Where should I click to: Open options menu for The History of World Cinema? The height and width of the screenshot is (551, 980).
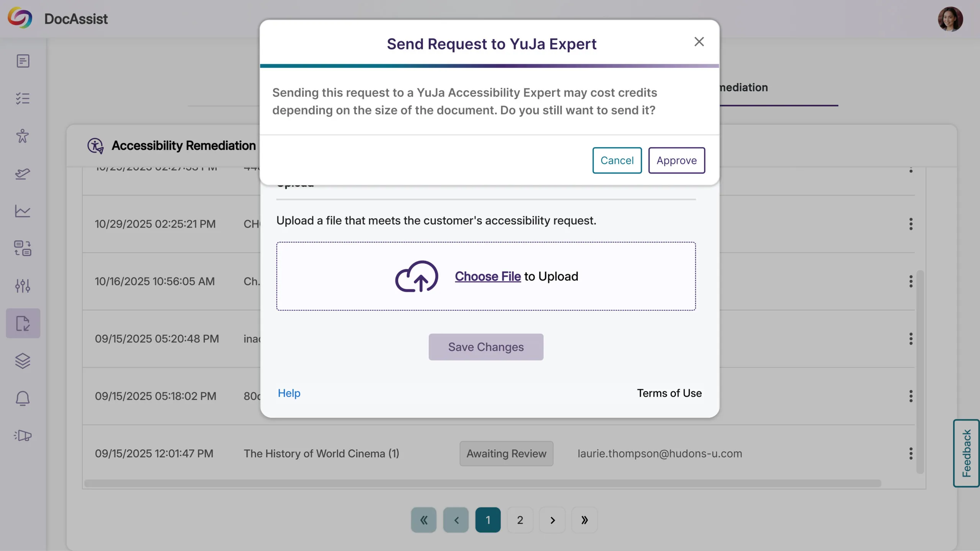pyautogui.click(x=911, y=453)
